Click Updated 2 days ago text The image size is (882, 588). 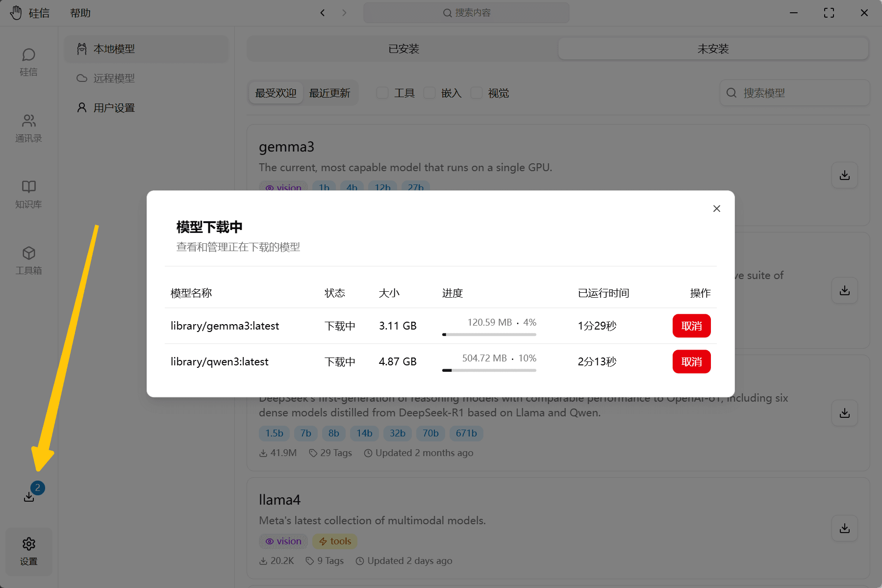click(404, 561)
